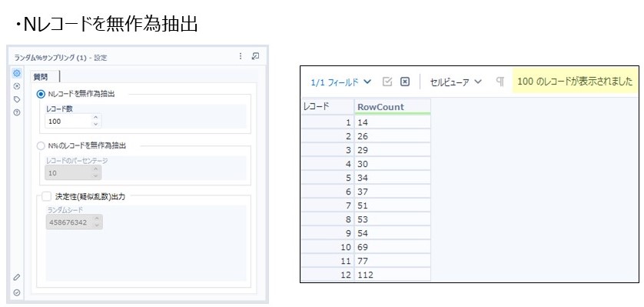644x307 pixels.
Task: Select the cell with value 30
Action: coord(392,164)
